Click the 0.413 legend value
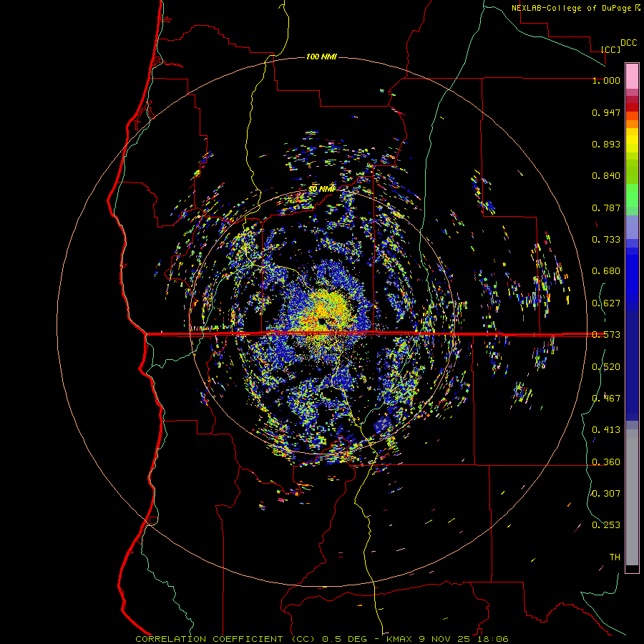 (606, 430)
